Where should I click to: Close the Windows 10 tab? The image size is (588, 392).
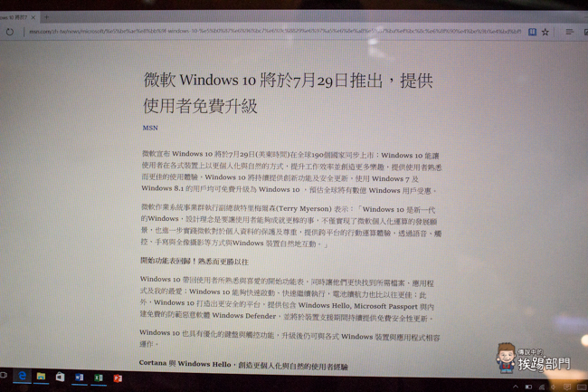[x=33, y=17]
